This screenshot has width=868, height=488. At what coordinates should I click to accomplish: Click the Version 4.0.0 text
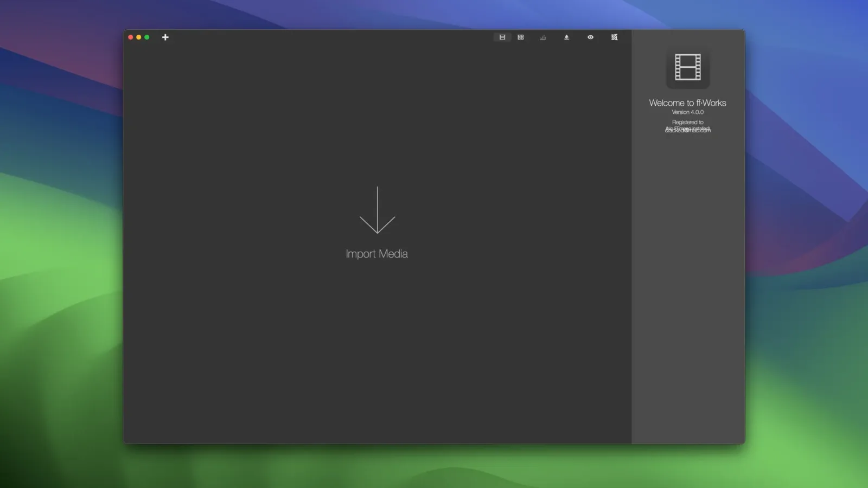(687, 112)
